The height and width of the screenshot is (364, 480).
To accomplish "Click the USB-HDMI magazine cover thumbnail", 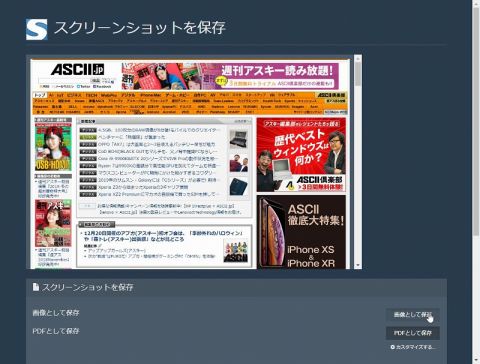I will (x=53, y=146).
